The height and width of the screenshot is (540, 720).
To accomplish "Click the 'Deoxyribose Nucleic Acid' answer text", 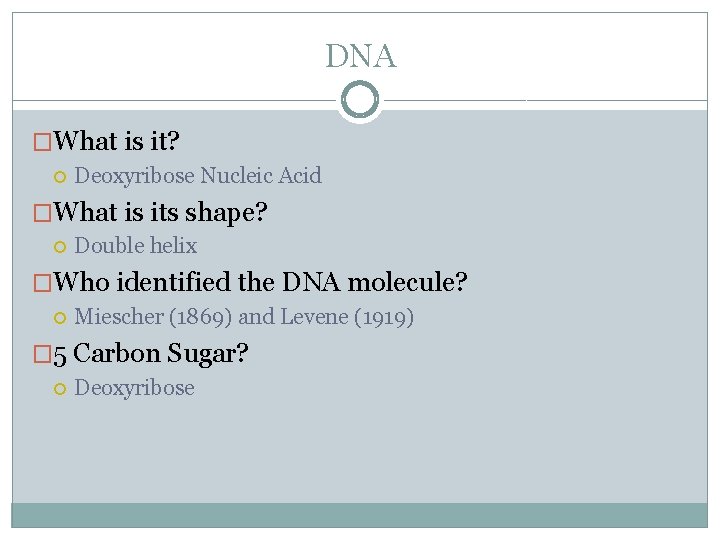I will (x=198, y=176).
